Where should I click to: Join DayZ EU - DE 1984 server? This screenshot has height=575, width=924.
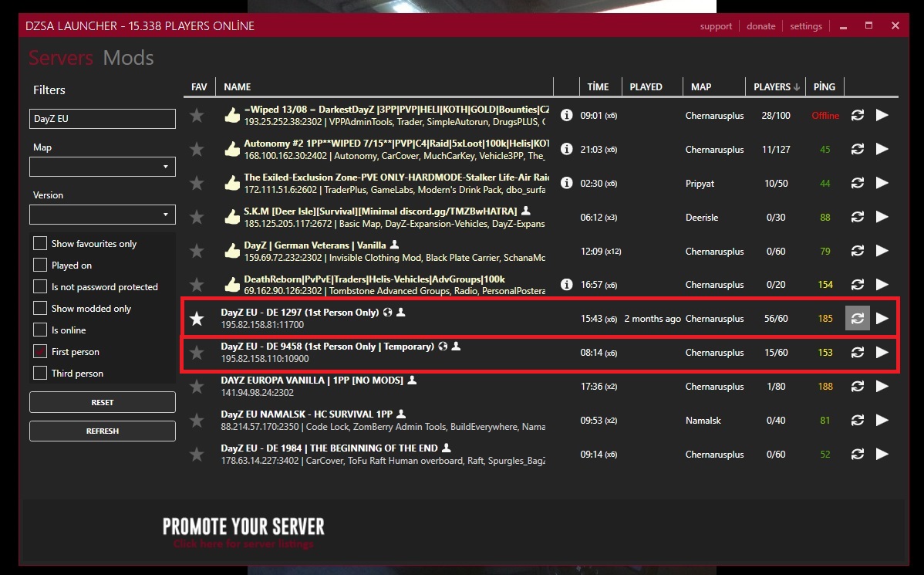tap(882, 454)
